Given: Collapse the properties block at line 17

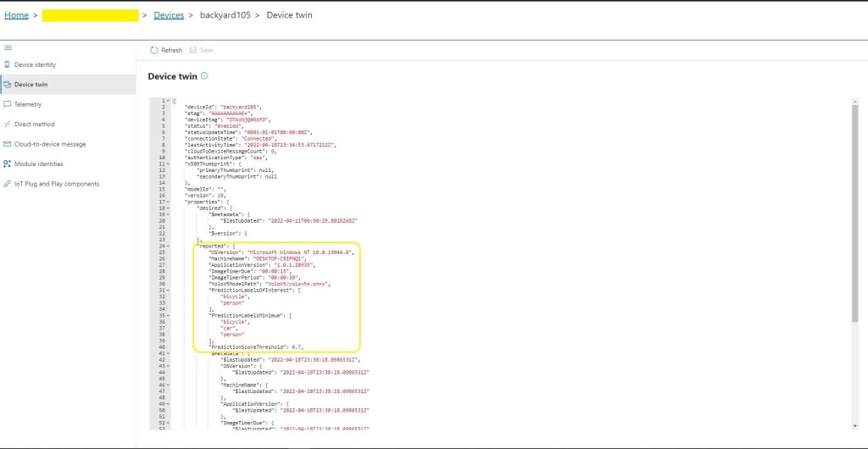Looking at the screenshot, I should click(168, 201).
